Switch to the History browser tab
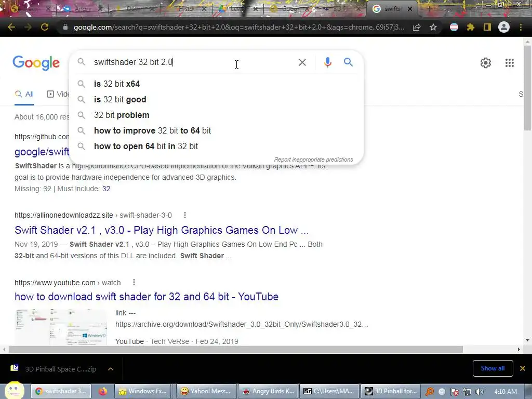 [185, 9]
